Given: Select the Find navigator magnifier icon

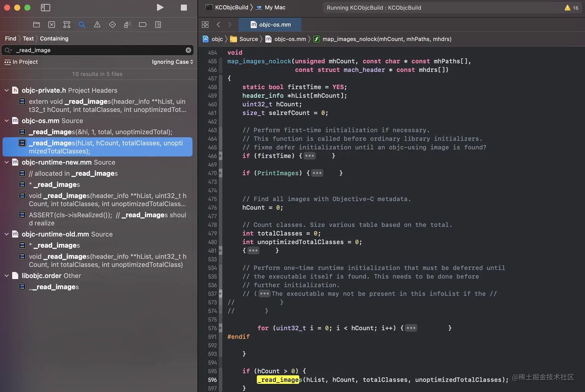Looking at the screenshot, I should point(82,24).
